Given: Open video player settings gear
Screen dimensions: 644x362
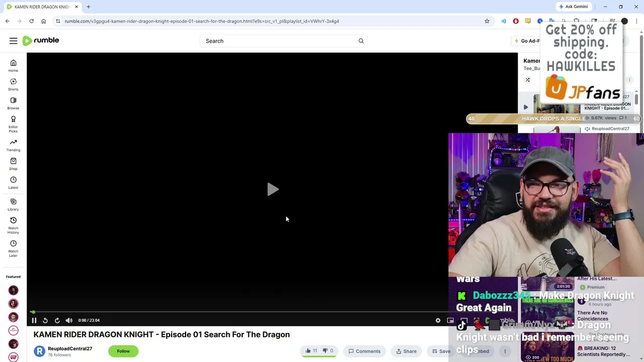Looking at the screenshot, I should (438, 320).
